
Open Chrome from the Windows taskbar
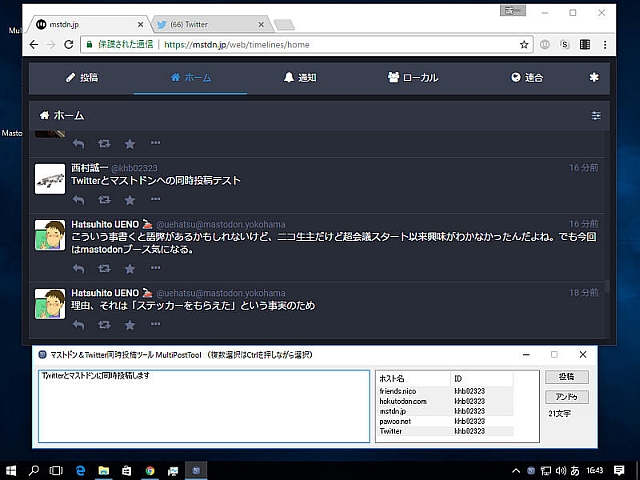pyautogui.click(x=150, y=471)
